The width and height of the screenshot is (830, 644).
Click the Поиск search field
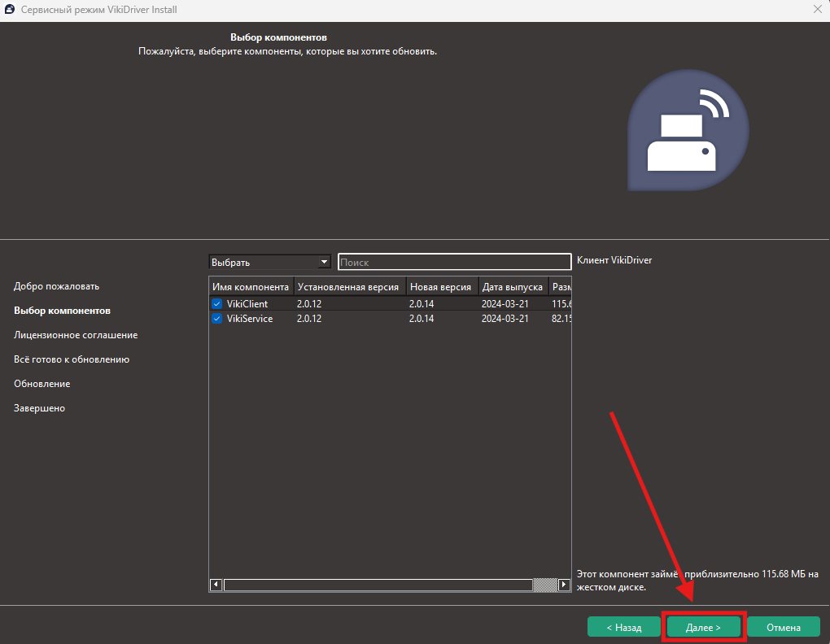(x=455, y=263)
